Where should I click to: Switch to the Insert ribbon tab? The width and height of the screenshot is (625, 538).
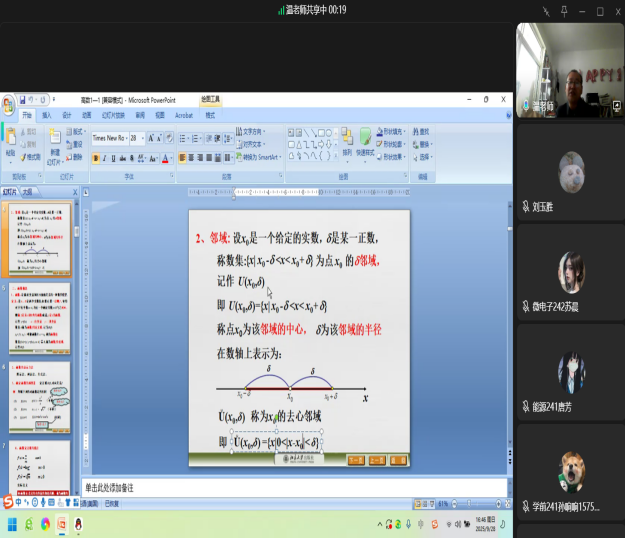[x=47, y=115]
